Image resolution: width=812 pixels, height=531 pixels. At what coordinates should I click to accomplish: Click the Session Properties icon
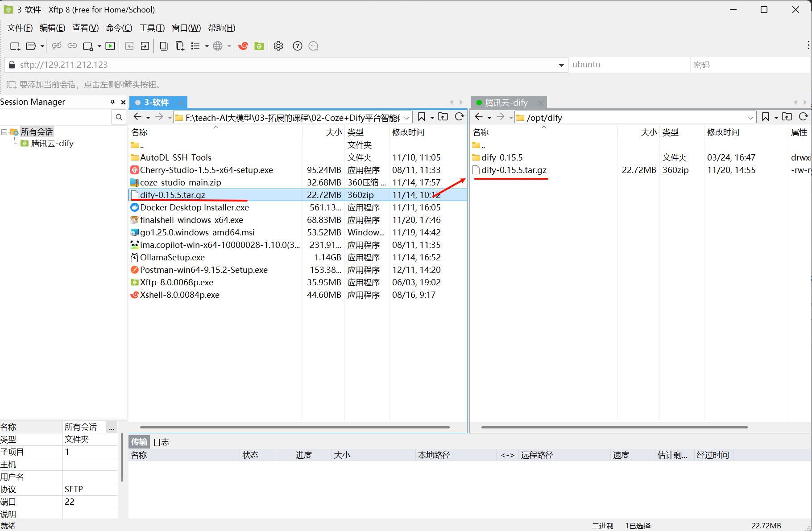(88, 46)
